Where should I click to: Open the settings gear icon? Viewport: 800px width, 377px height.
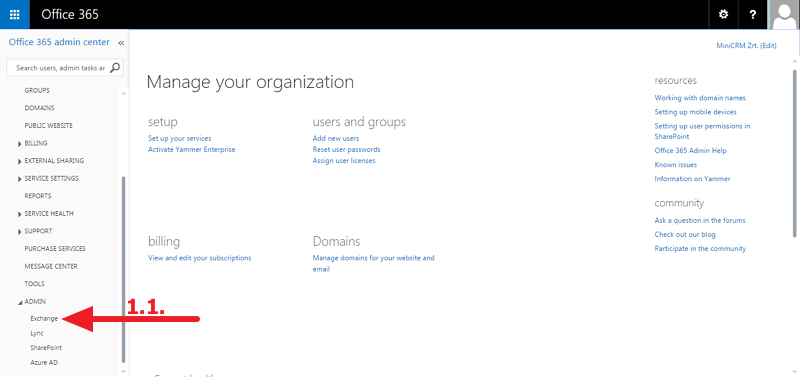[723, 14]
